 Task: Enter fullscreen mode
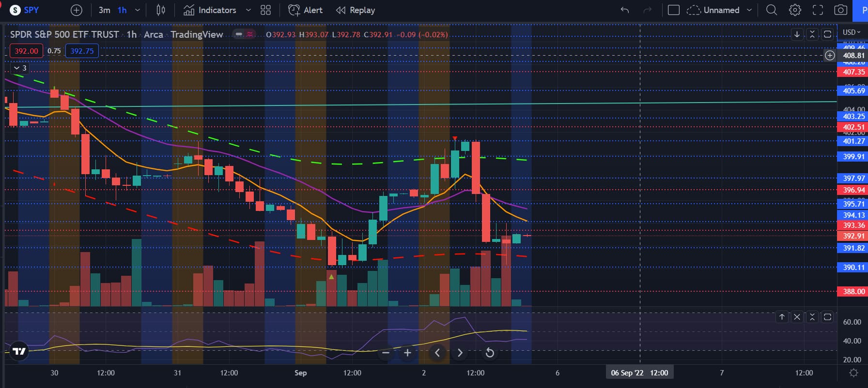tap(818, 10)
